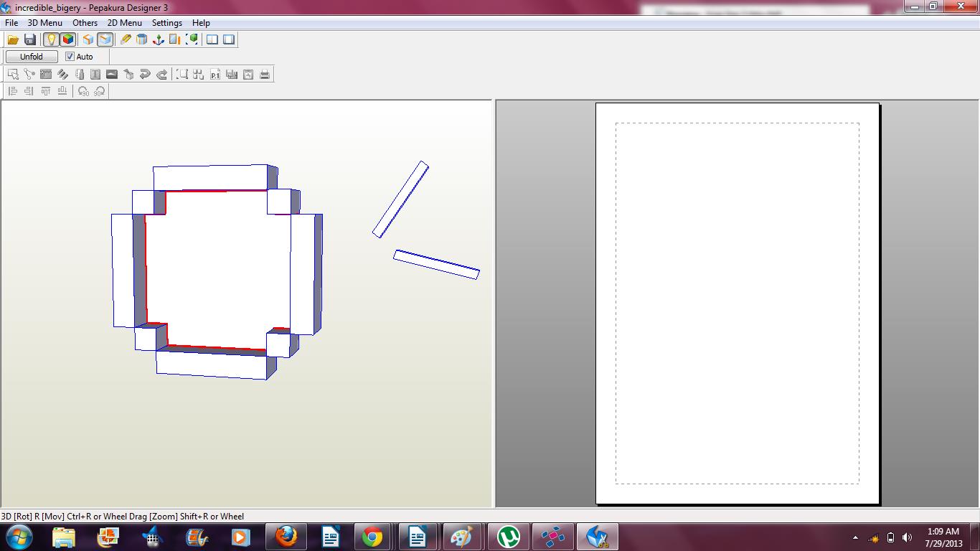
Task: Switch to the single-pane layout icon
Action: (229, 39)
